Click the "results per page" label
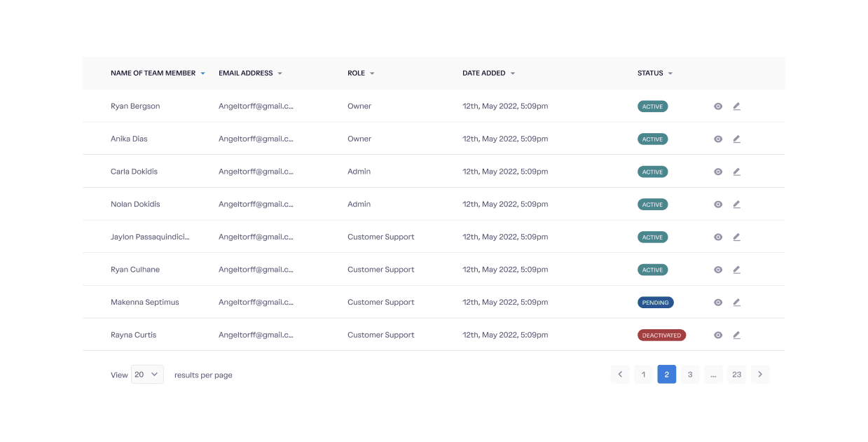The height and width of the screenshot is (442, 868). point(203,375)
